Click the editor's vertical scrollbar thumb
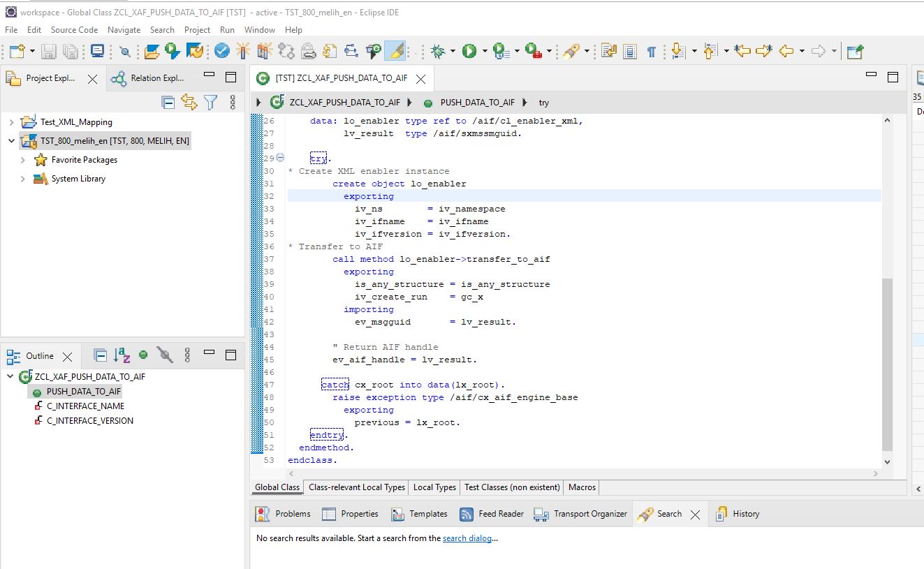This screenshot has height=569, width=924. pyautogui.click(x=887, y=363)
